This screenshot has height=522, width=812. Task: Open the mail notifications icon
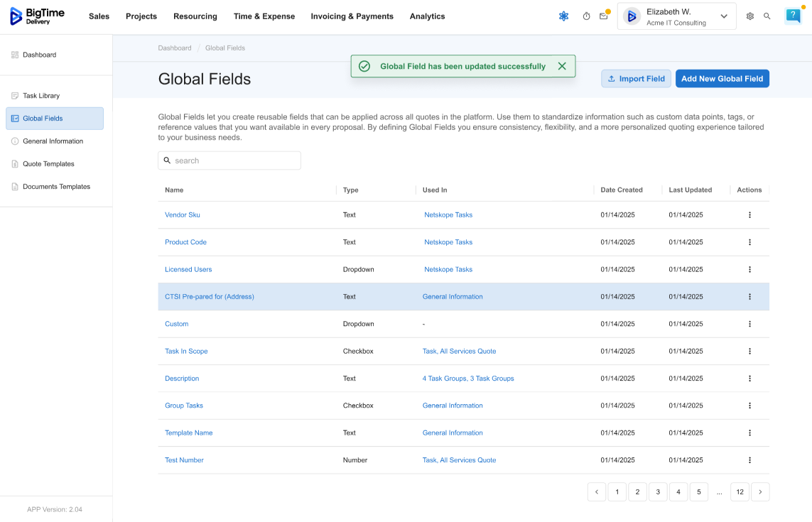coord(604,16)
